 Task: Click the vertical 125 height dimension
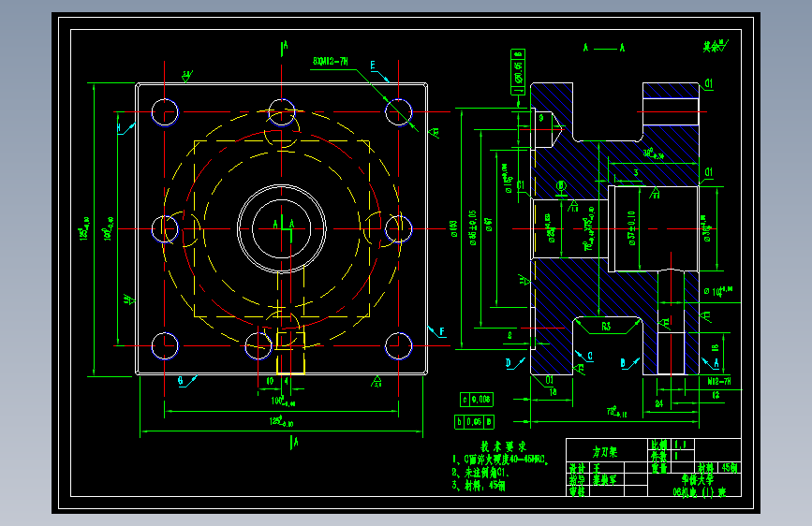(83, 228)
